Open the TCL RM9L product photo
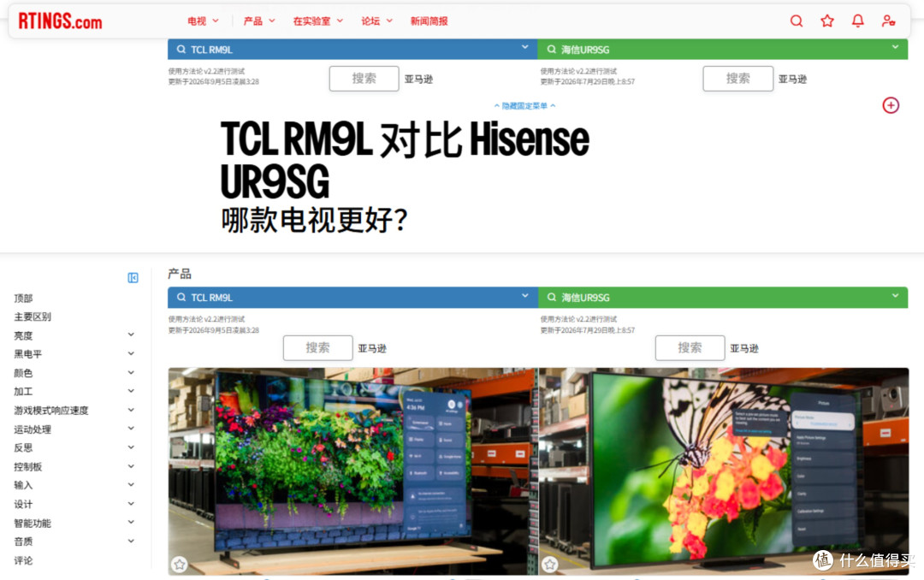Image resolution: width=924 pixels, height=580 pixels. pos(353,471)
